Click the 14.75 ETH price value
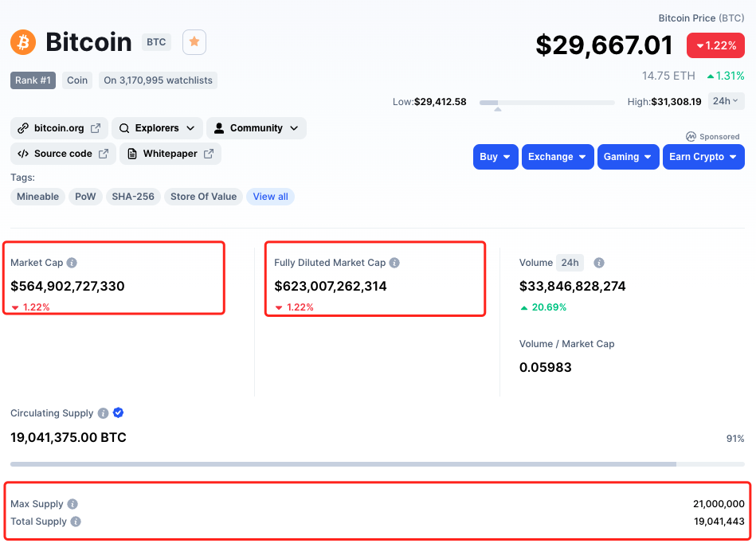The image size is (756, 551). [x=668, y=76]
